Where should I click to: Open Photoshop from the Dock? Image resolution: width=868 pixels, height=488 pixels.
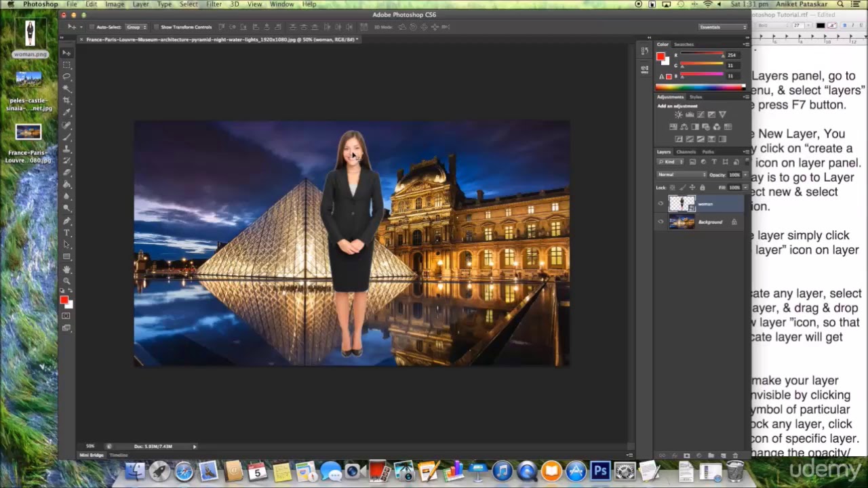(600, 470)
